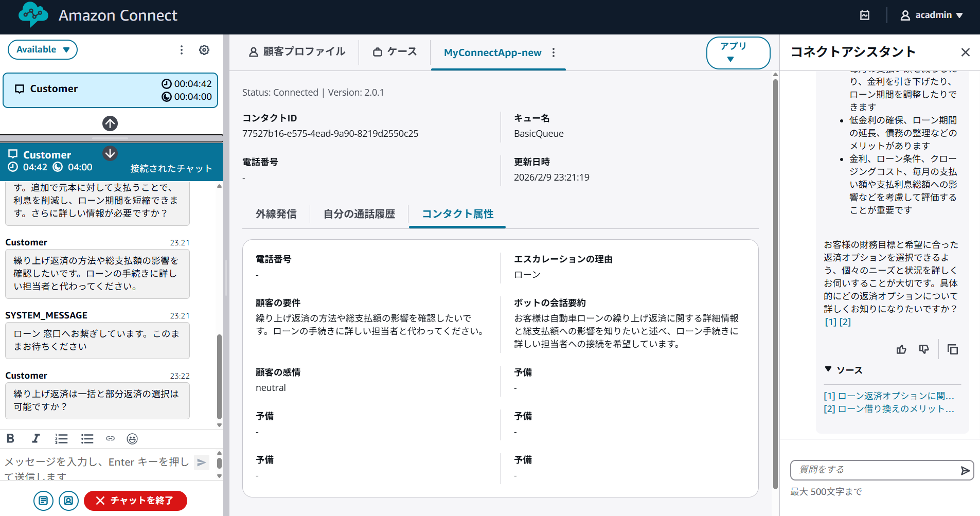
Task: Click the thumbs down feedback icon
Action: click(x=924, y=349)
